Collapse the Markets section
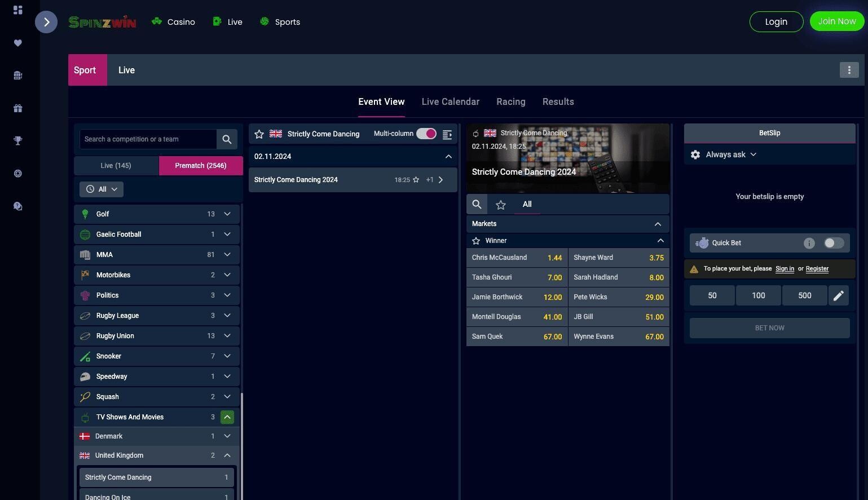The width and height of the screenshot is (868, 500). point(658,224)
